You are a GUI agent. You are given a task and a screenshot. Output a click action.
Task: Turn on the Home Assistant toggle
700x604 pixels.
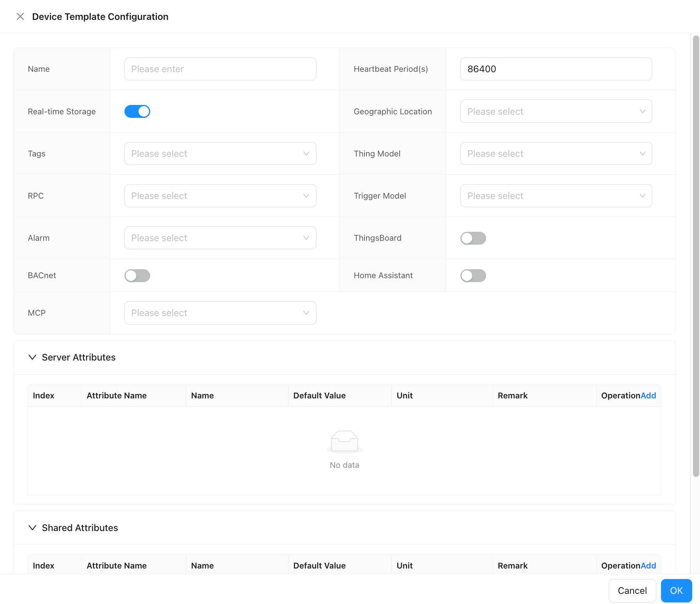pos(473,275)
